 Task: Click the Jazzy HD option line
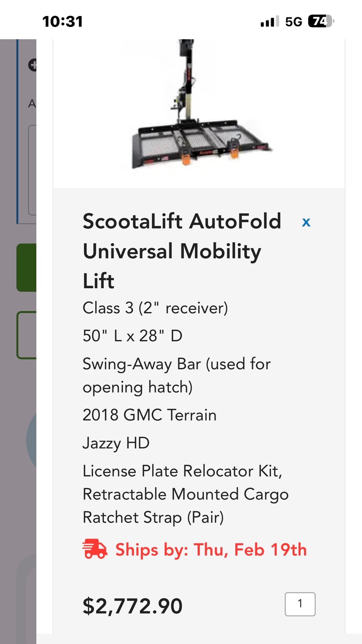116,443
